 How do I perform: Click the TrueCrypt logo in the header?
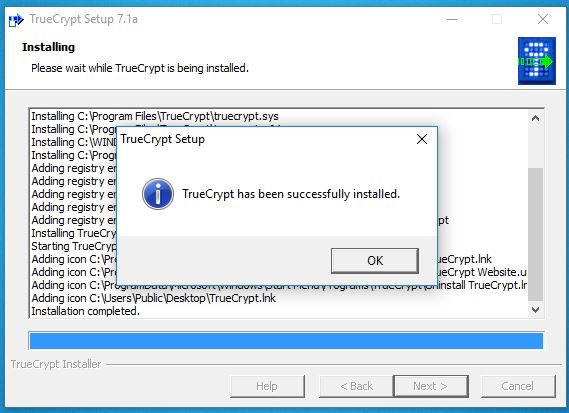537,61
